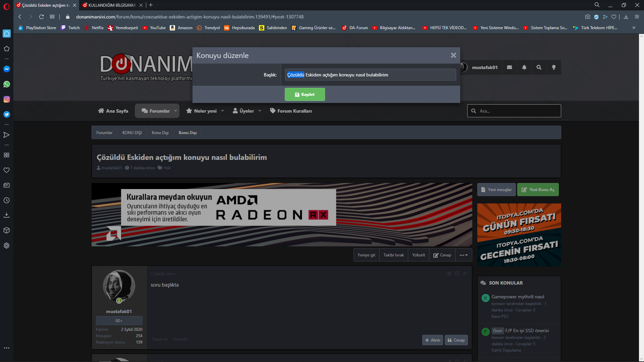Expand the Neler yeni dropdown arrow

[x=222, y=111]
